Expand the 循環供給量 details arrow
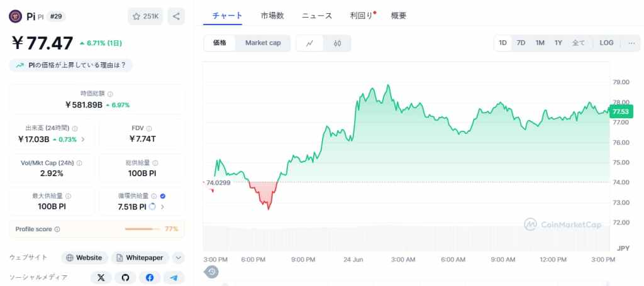 [162, 207]
